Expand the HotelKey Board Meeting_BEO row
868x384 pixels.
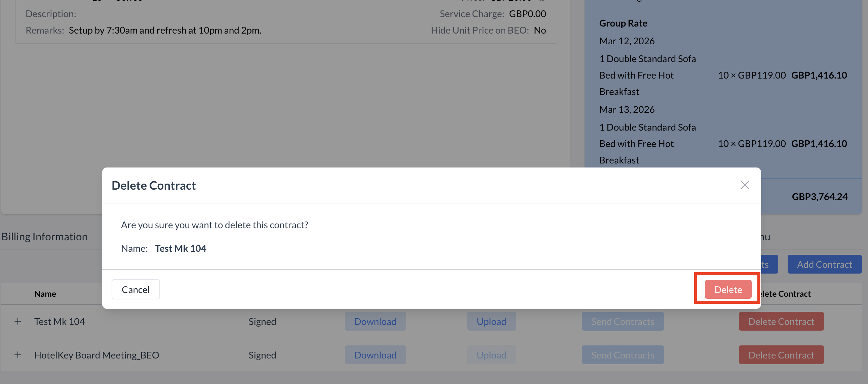[18, 355]
